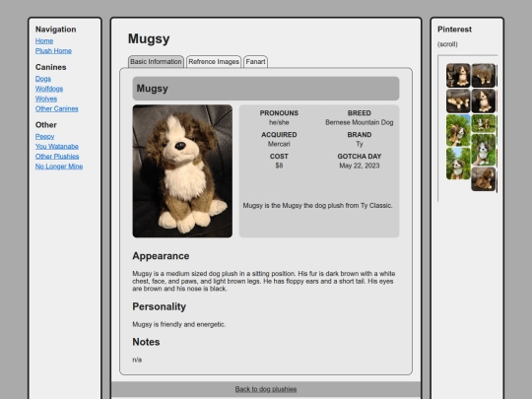Open the No Longer Mine link
This screenshot has width=532, height=399.
(59, 166)
